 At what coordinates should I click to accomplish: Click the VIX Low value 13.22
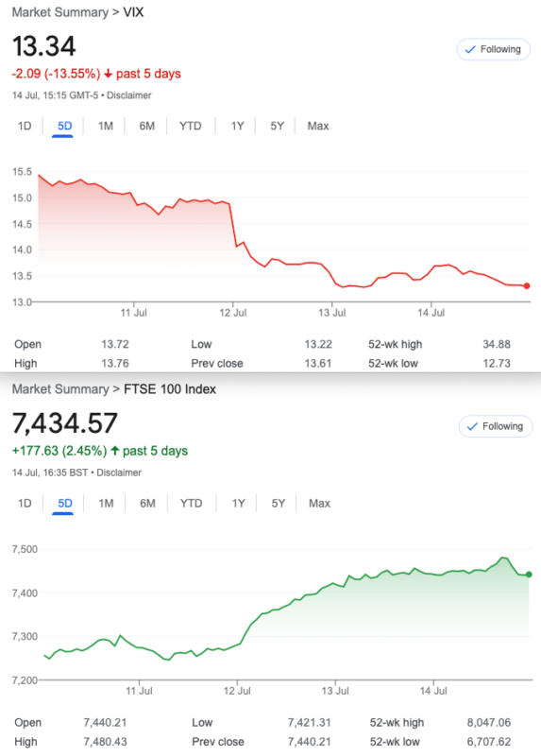(x=318, y=344)
